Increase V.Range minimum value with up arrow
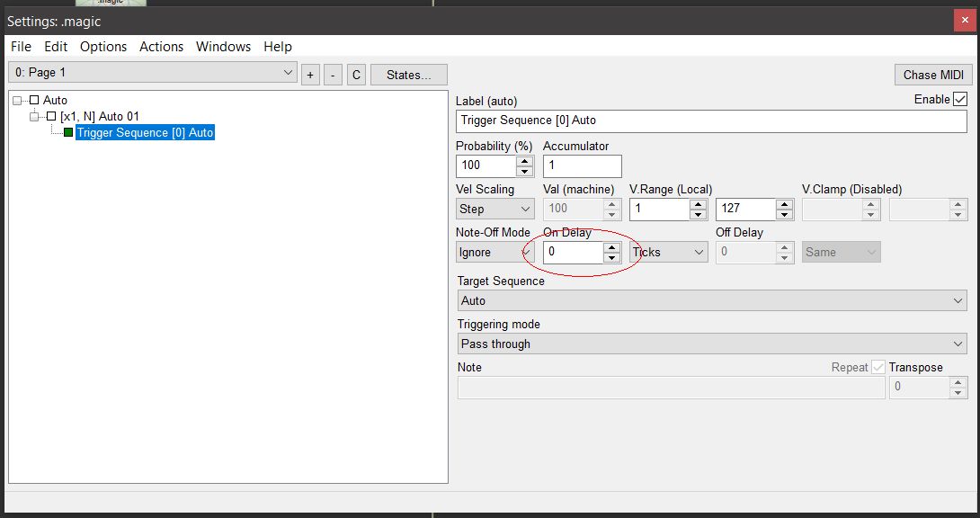 [x=698, y=204]
